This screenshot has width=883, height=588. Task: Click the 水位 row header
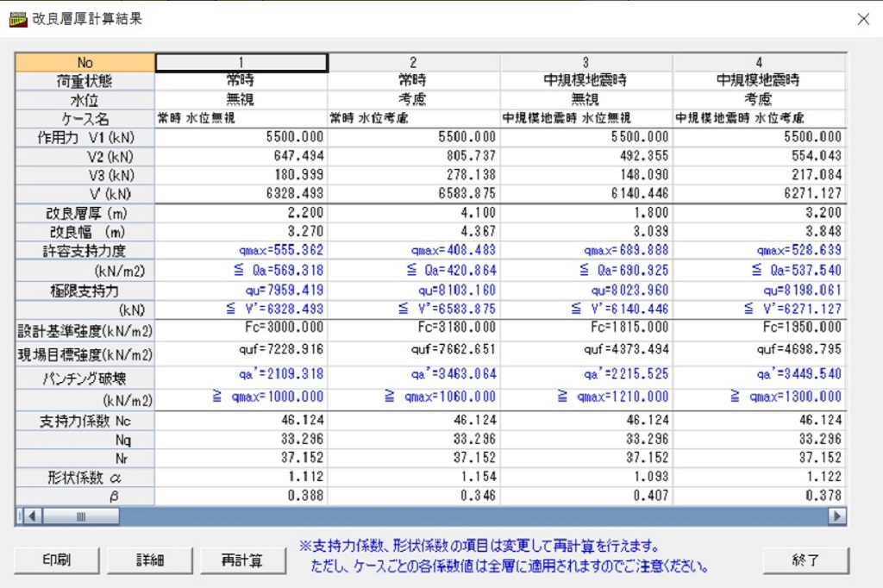(85, 100)
